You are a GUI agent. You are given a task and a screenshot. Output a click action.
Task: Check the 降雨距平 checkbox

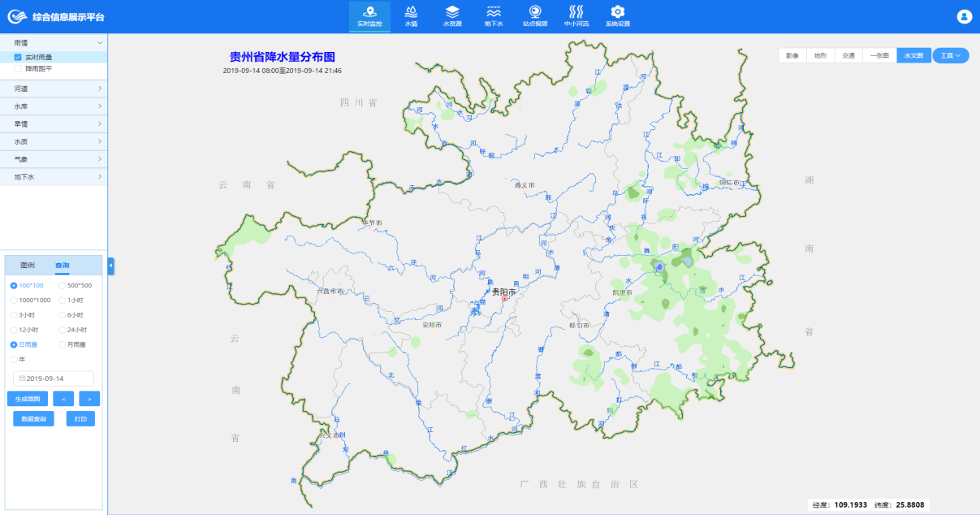pos(18,69)
